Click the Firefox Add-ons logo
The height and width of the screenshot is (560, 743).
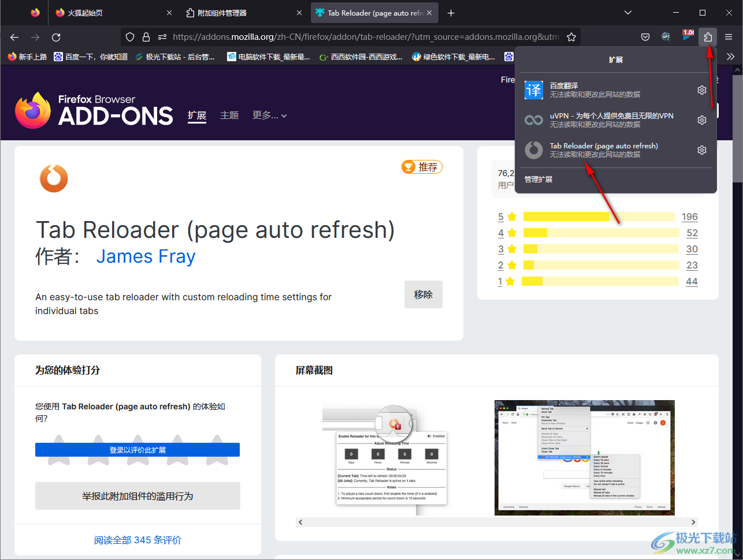point(94,110)
